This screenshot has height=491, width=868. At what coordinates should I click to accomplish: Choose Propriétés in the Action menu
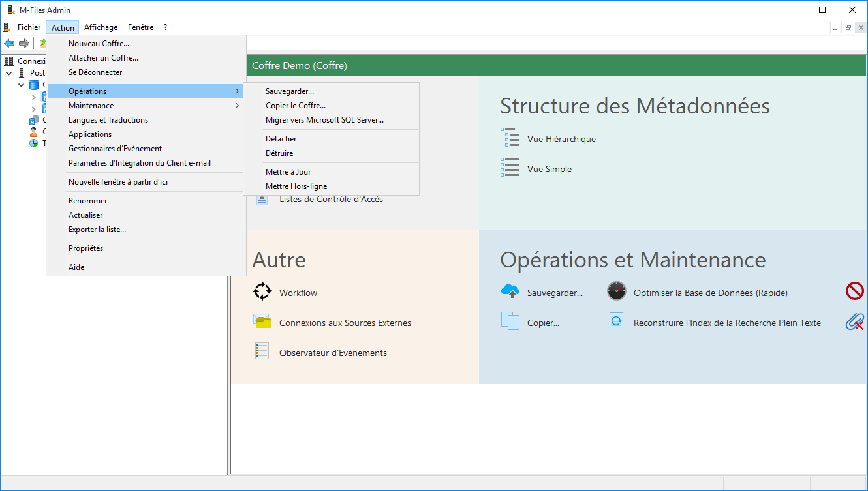(x=85, y=248)
